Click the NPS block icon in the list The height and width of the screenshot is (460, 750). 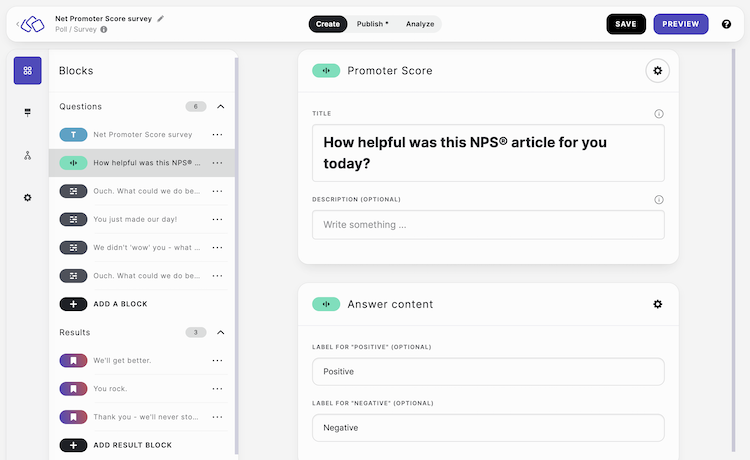click(x=73, y=163)
